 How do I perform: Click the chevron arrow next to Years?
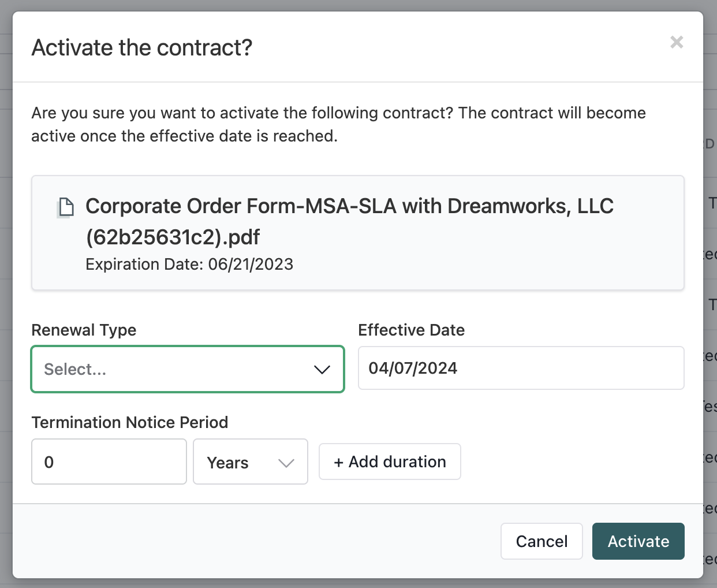[x=286, y=463]
